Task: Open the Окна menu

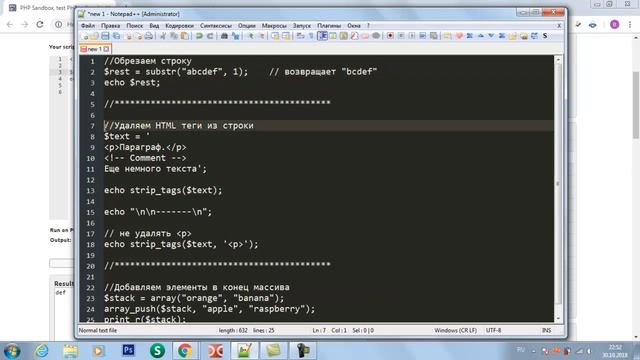Action: pyautogui.click(x=353, y=26)
